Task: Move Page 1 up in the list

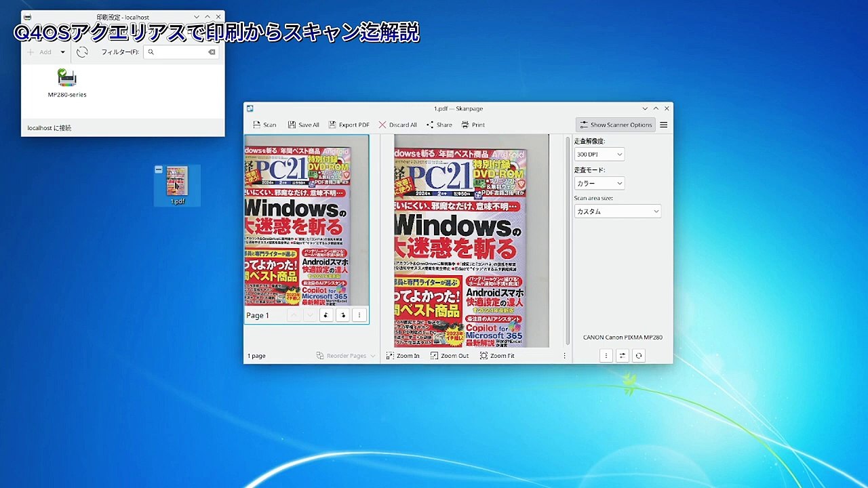Action: coord(294,315)
